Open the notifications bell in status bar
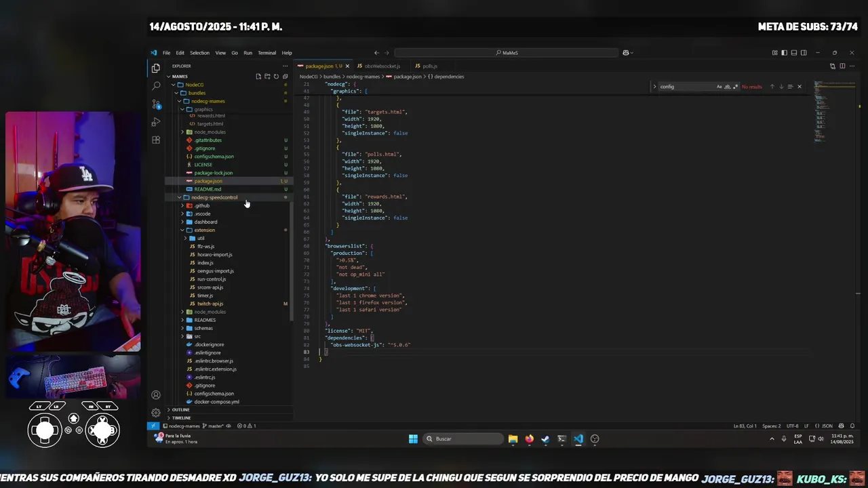868x488 pixels. coord(852,426)
